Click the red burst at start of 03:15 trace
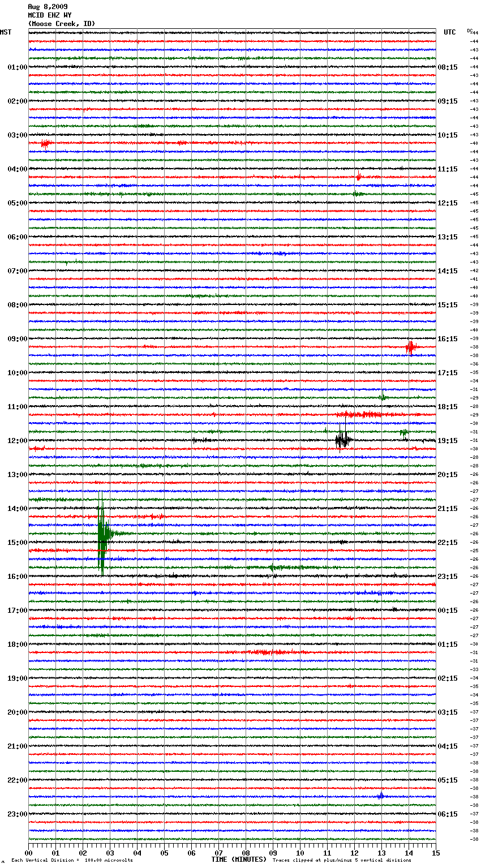Viewport: 481px width, 868px height. tap(46, 143)
